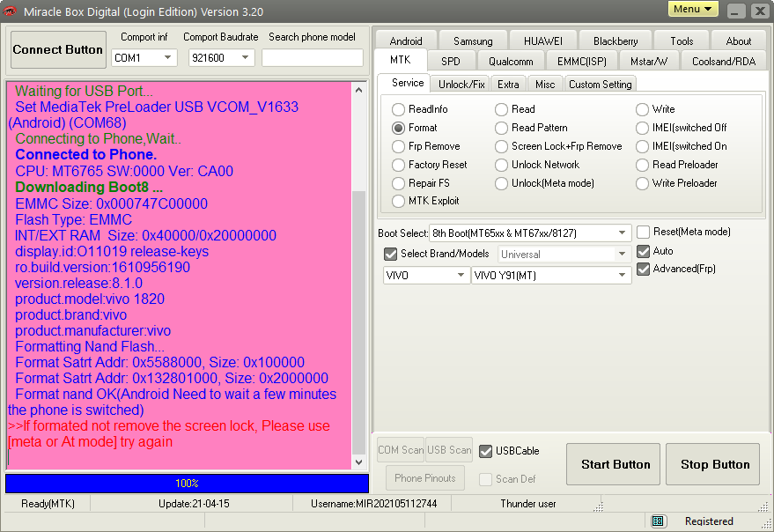This screenshot has width=774, height=532.
Task: Pick the MTK Exploit option
Action: (425, 201)
